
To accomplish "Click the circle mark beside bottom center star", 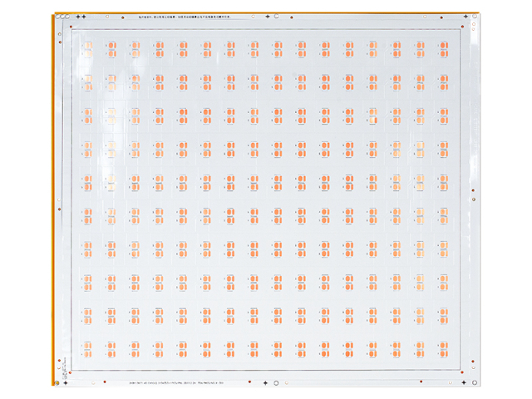I will pyautogui.click(x=275, y=383).
